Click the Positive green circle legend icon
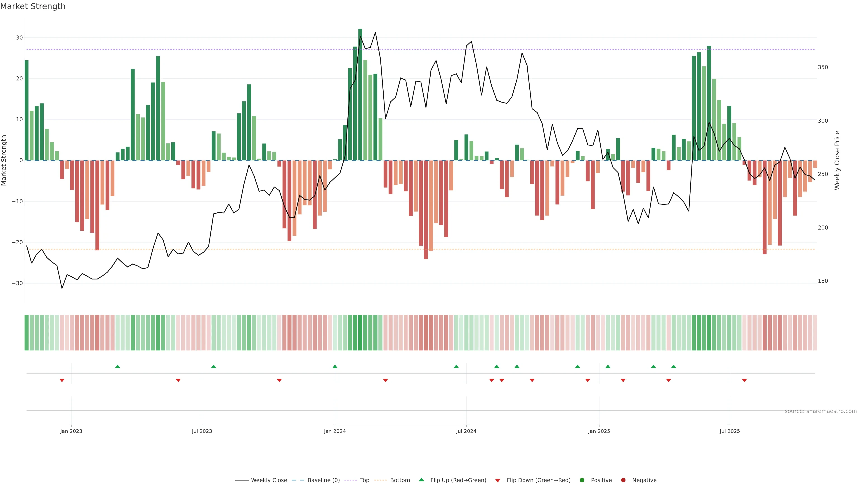This screenshot has width=868, height=488. pos(582,480)
